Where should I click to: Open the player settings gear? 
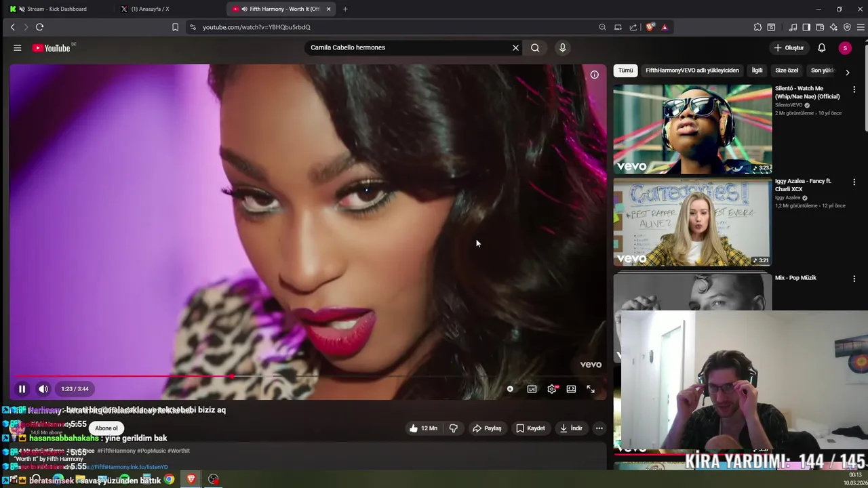point(552,389)
